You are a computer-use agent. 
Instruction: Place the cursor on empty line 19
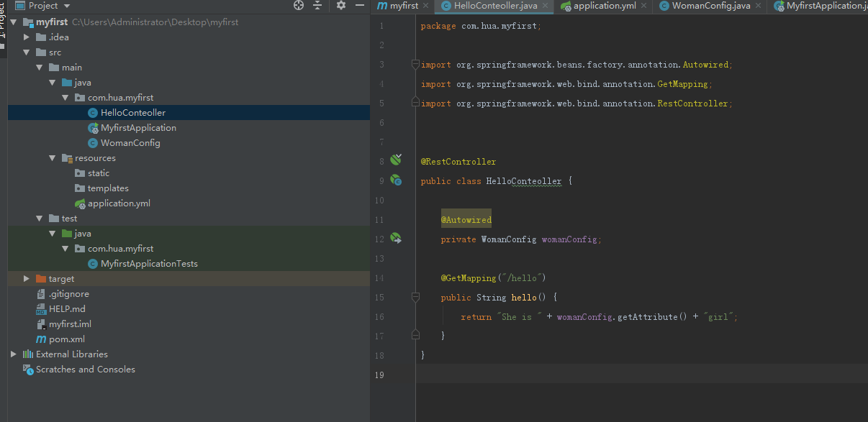click(641, 375)
